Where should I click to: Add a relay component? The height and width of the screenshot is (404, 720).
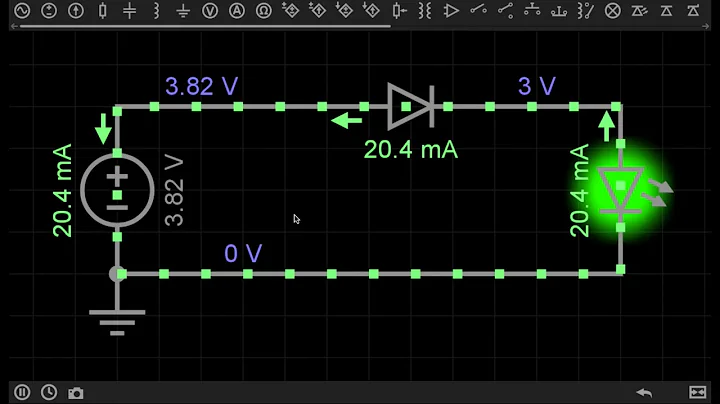(x=586, y=11)
